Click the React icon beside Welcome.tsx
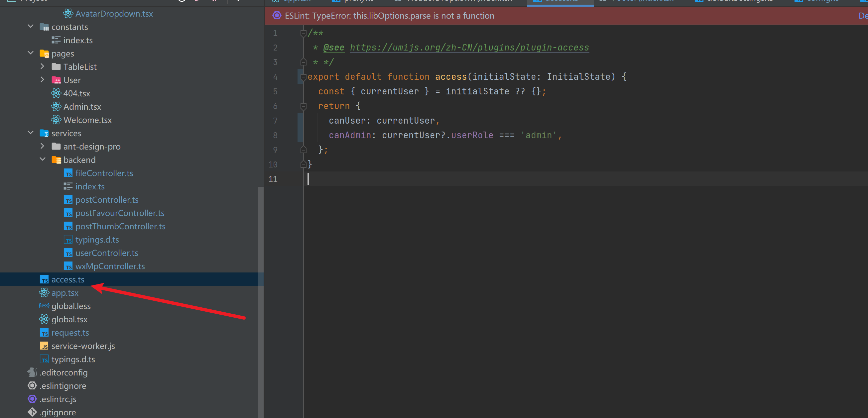 [56, 120]
